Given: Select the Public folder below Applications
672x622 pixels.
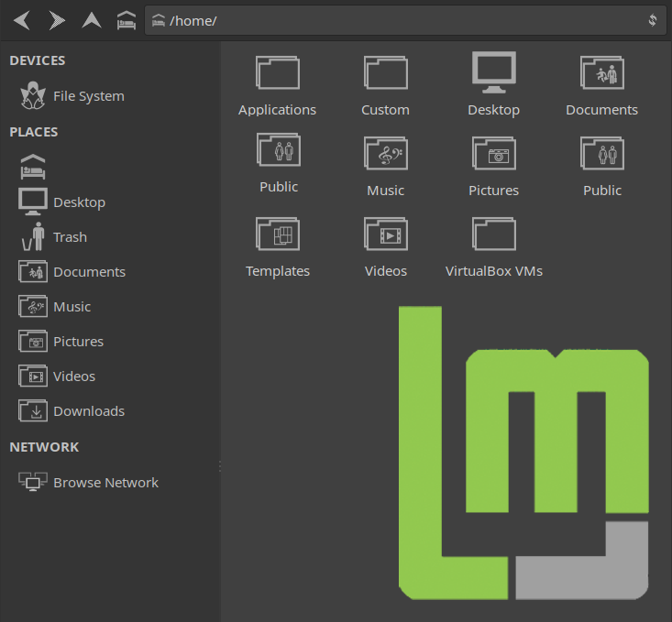Looking at the screenshot, I should point(278,150).
